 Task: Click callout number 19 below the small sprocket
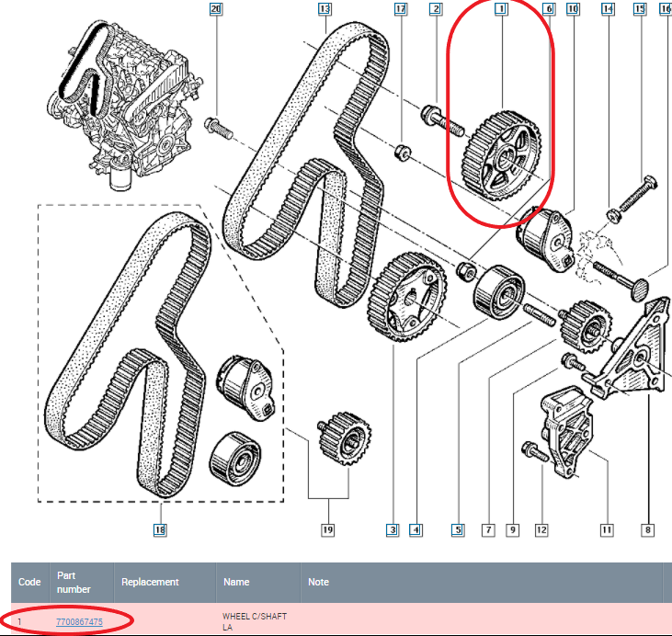coord(329,530)
